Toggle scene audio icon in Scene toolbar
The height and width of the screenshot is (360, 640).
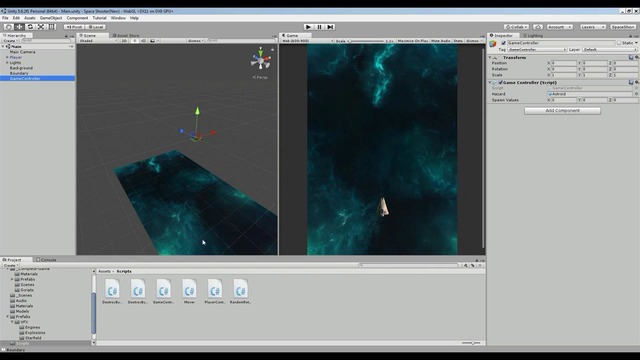(x=143, y=41)
